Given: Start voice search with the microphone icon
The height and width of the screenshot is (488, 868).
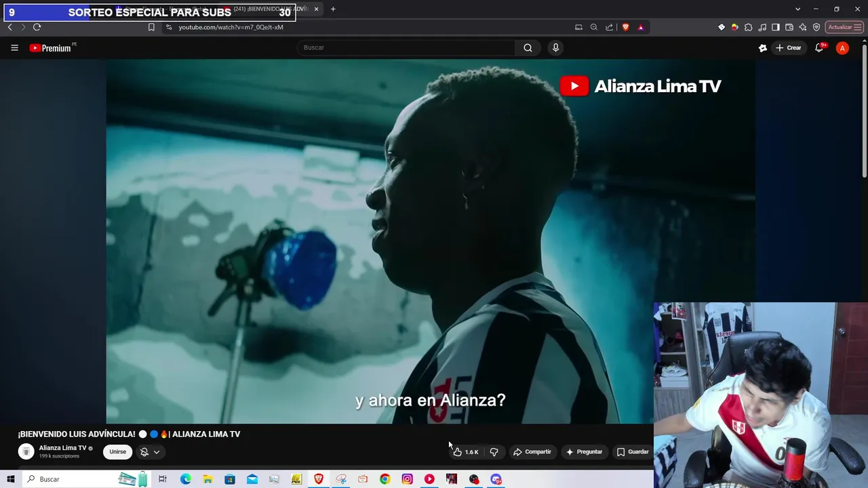Looking at the screenshot, I should coord(555,47).
